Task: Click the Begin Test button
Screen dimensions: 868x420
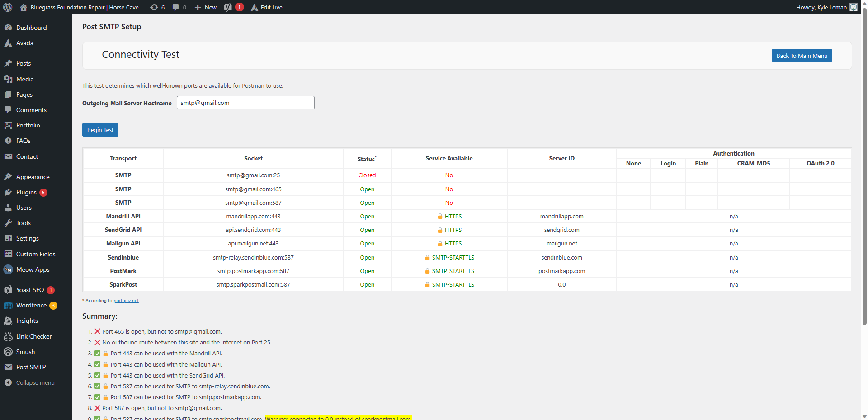Action: pyautogui.click(x=100, y=130)
